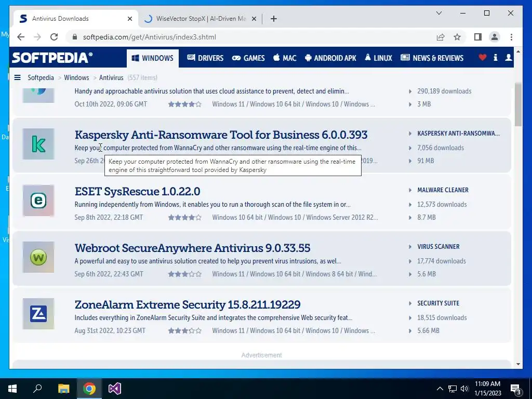The image size is (532, 399).
Task: Click the ZoneAlarm app icon
Action: [38, 314]
